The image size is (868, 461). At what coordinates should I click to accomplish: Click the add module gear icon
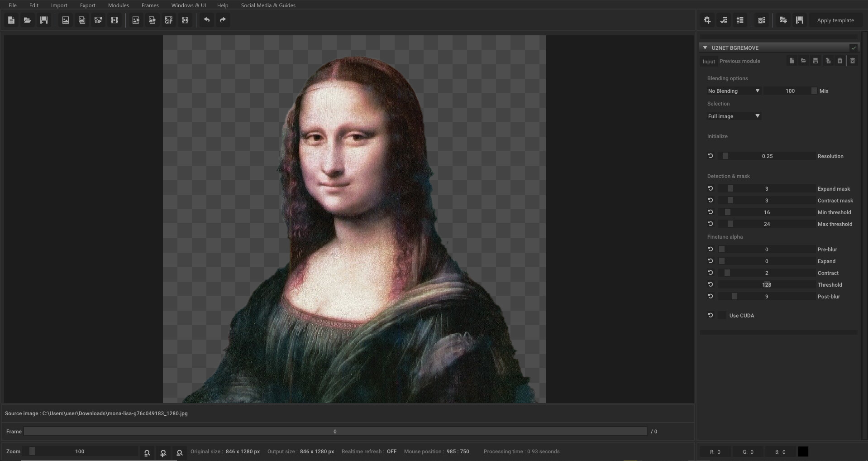(x=707, y=20)
